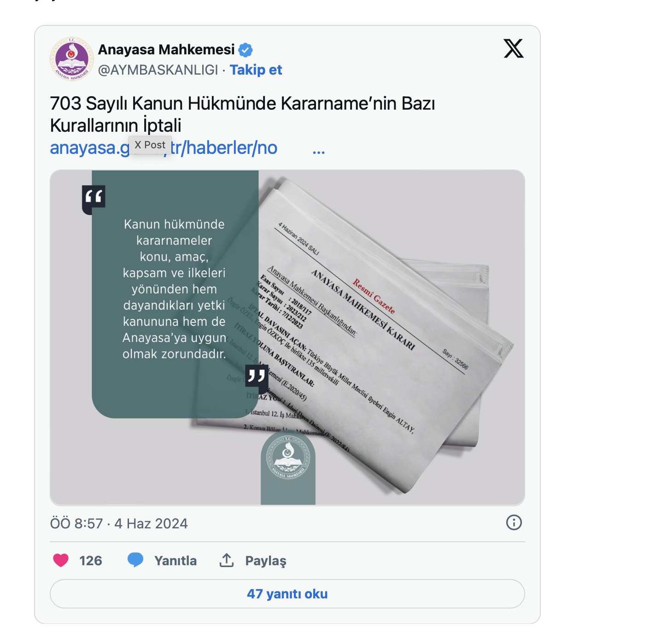This screenshot has height=644, width=667.
Task: Like the post with heart icon
Action: 61,560
